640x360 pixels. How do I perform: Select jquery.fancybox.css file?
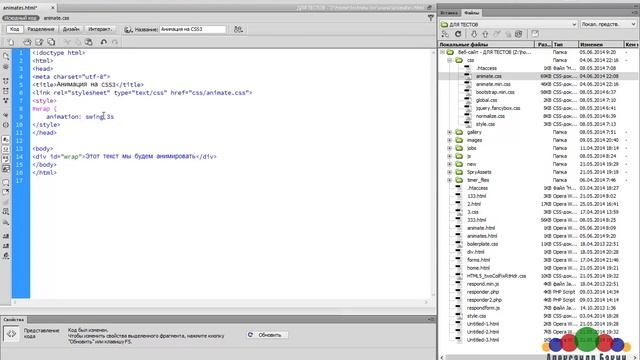click(x=498, y=108)
